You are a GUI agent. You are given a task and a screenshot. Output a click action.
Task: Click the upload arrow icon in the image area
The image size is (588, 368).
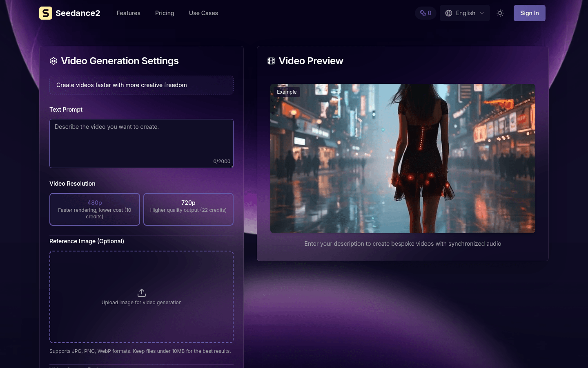[141, 292]
